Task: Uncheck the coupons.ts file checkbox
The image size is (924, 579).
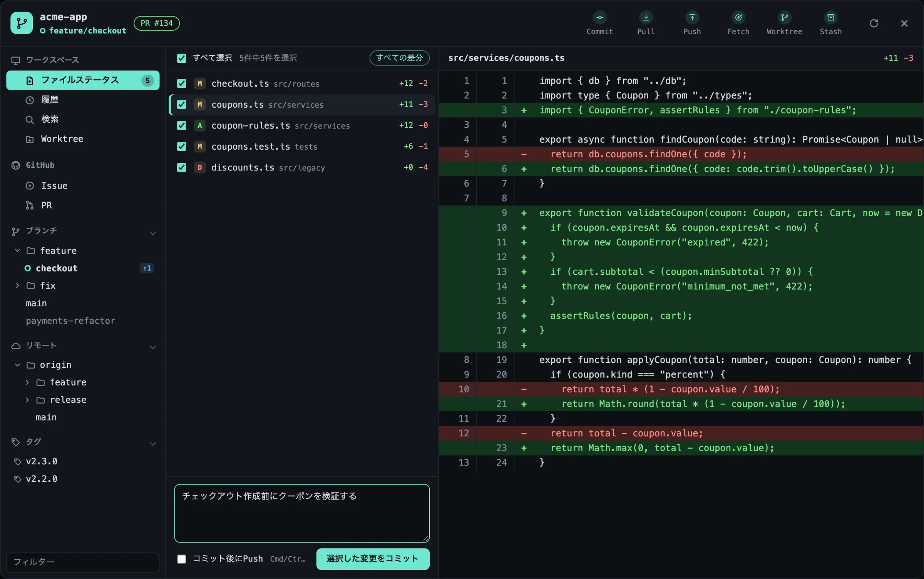Action: pos(181,105)
